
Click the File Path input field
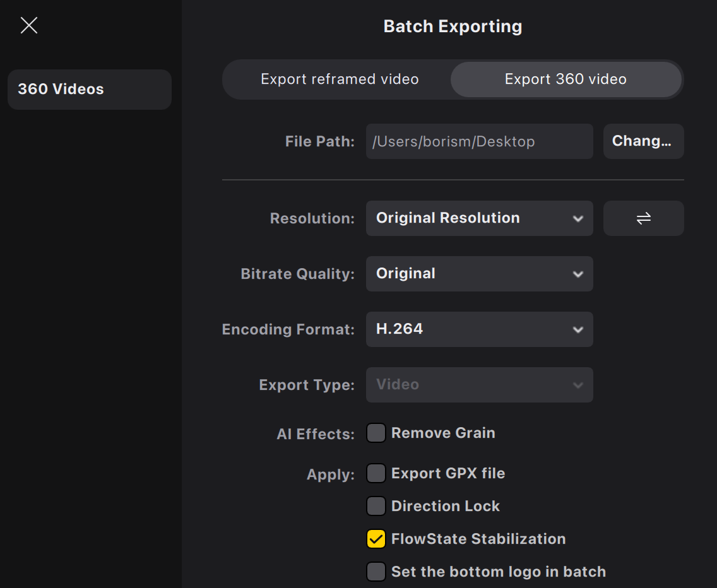[x=479, y=141]
